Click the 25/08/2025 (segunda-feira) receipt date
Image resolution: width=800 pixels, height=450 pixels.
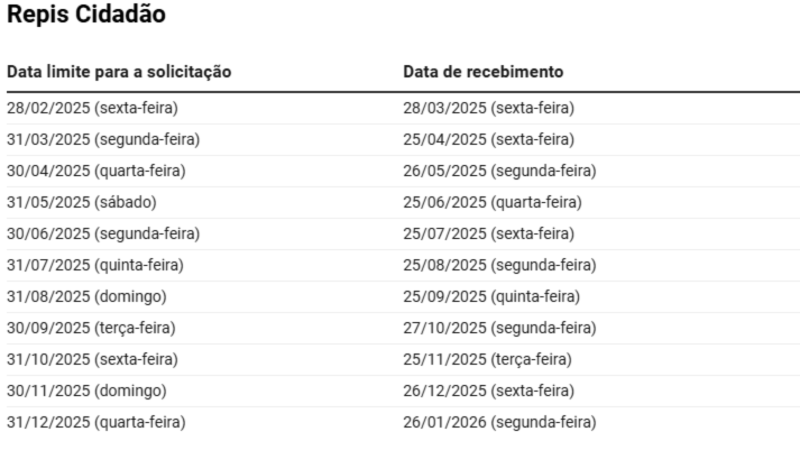pos(499,265)
